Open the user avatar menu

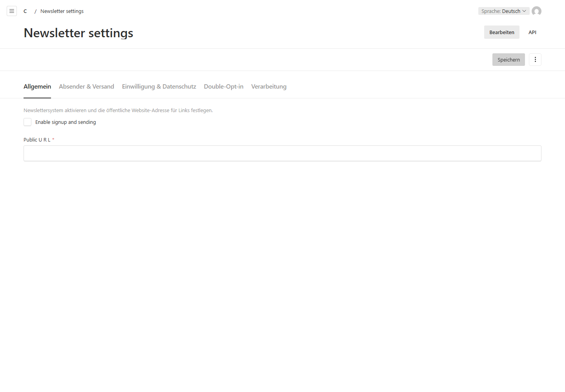click(x=536, y=11)
